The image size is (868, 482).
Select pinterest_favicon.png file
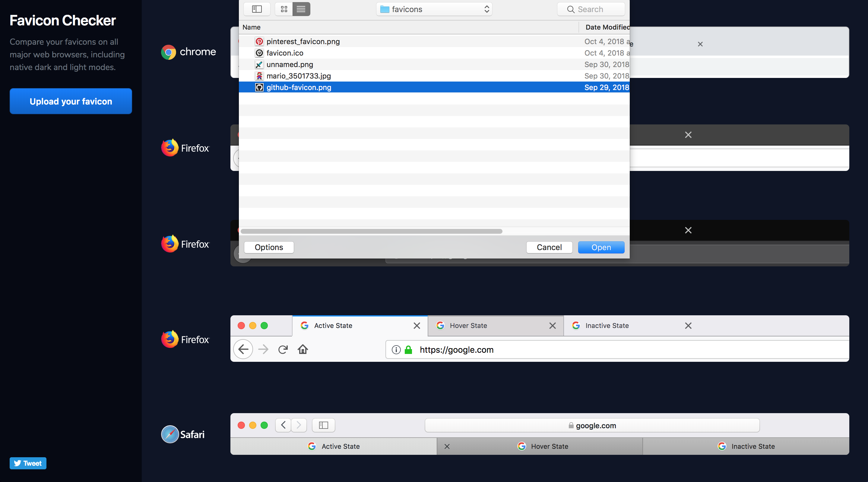[303, 41]
